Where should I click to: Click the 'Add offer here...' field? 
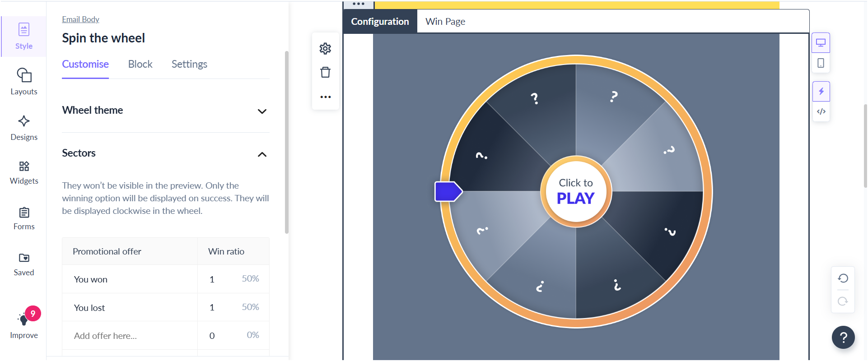[130, 336]
